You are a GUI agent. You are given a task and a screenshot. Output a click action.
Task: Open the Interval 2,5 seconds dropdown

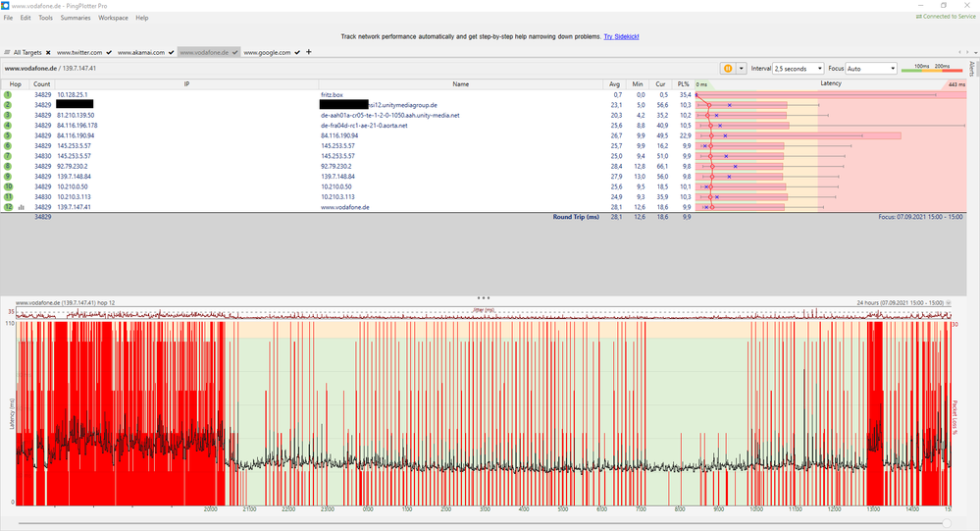(x=799, y=68)
